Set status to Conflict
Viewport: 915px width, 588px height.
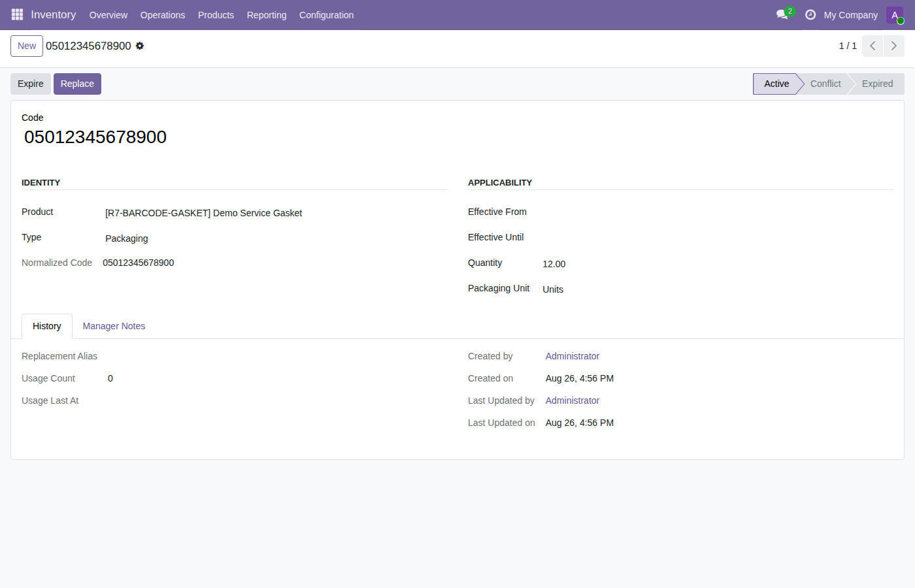[825, 84]
